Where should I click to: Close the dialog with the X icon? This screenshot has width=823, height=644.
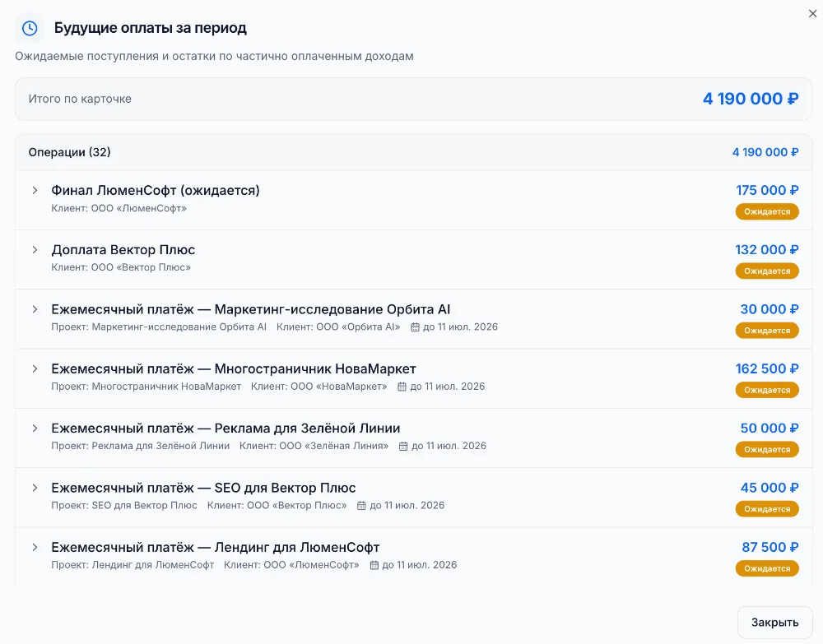click(812, 14)
